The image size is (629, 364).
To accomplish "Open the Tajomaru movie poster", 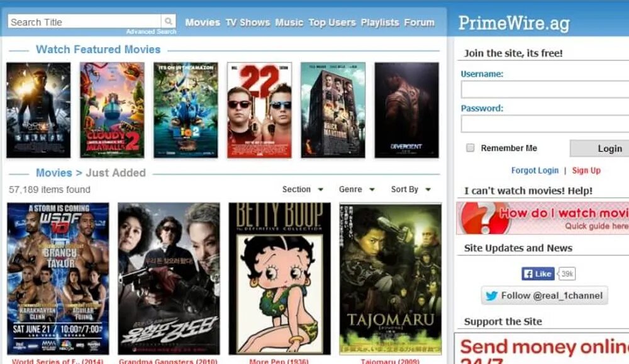I will 391,279.
